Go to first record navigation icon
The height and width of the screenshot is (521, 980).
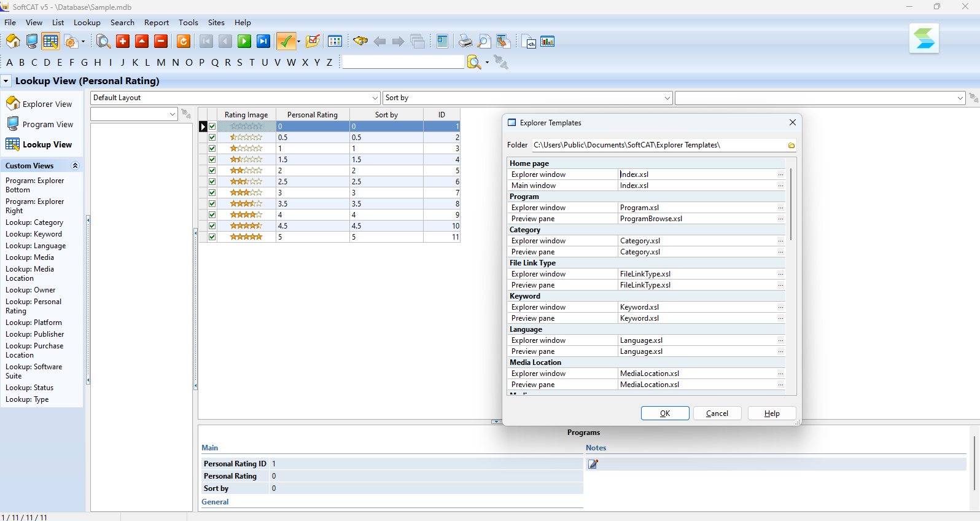point(206,41)
